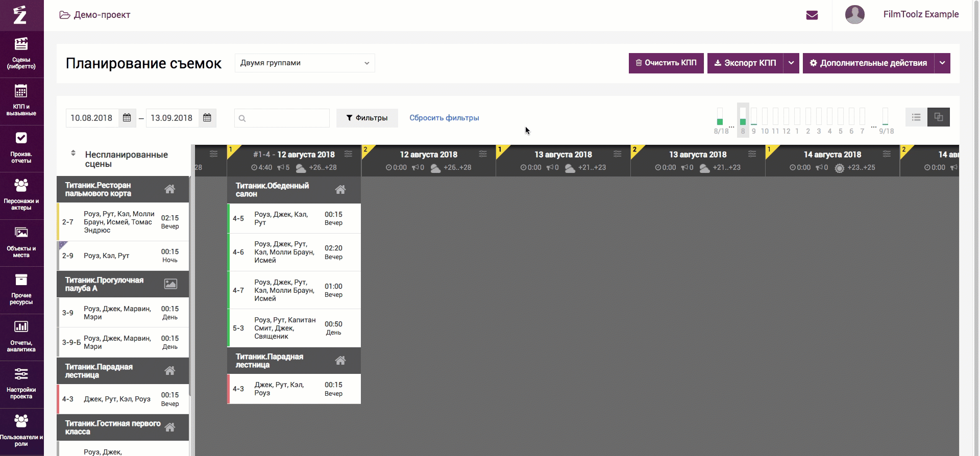The height and width of the screenshot is (456, 980).
Task: Click the Экспорт КПП button
Action: [745, 63]
